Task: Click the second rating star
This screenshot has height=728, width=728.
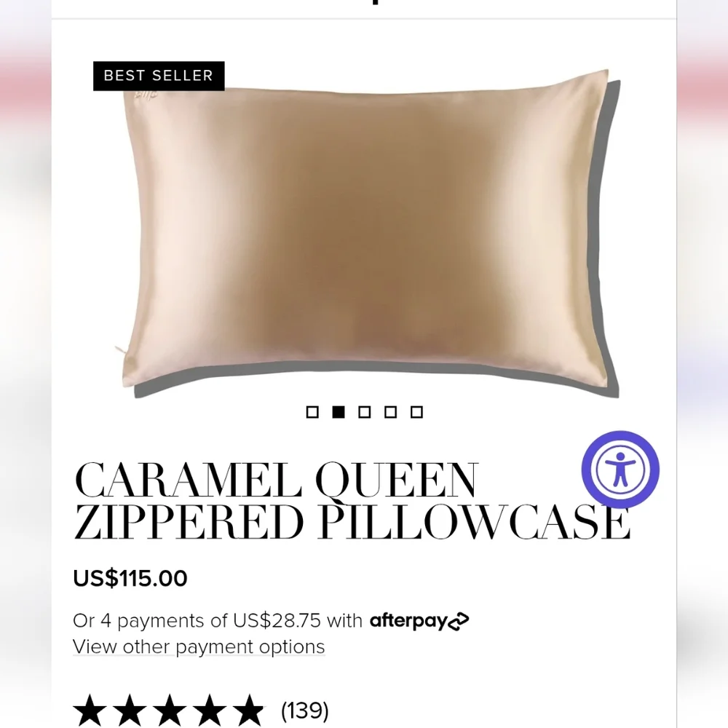Action: click(x=130, y=711)
